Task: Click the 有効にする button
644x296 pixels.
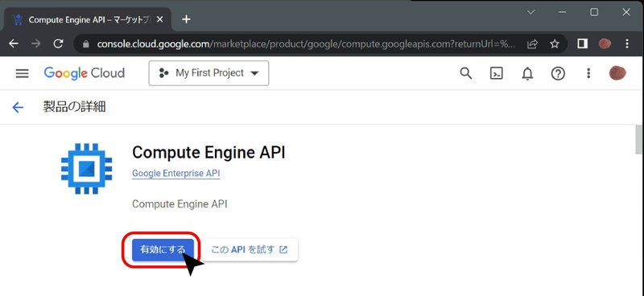Action: point(163,249)
